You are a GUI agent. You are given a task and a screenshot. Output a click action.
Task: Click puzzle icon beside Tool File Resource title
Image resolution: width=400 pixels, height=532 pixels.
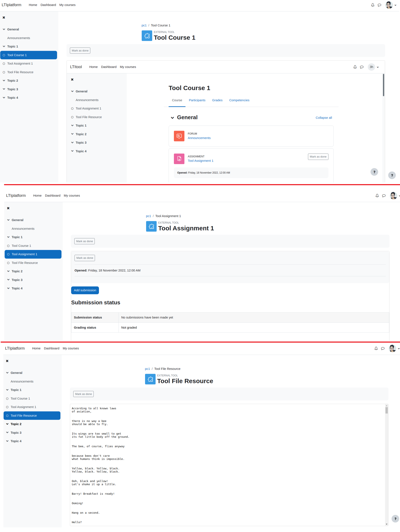[150, 379]
